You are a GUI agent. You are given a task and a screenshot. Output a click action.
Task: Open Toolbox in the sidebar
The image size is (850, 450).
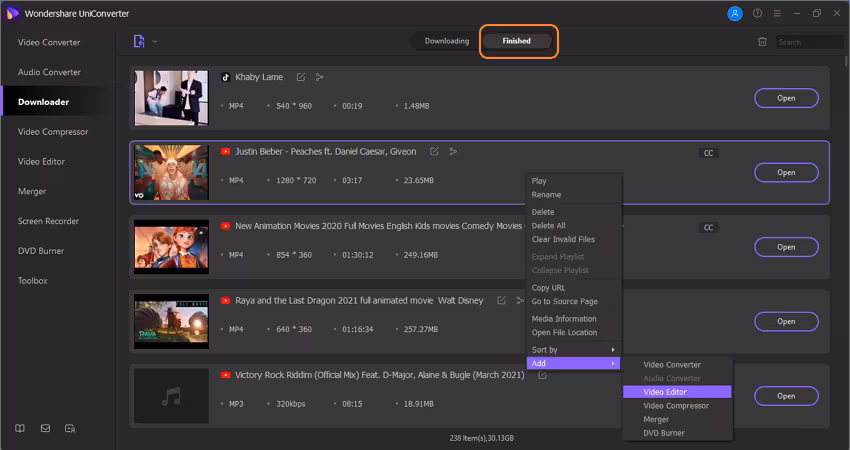33,281
